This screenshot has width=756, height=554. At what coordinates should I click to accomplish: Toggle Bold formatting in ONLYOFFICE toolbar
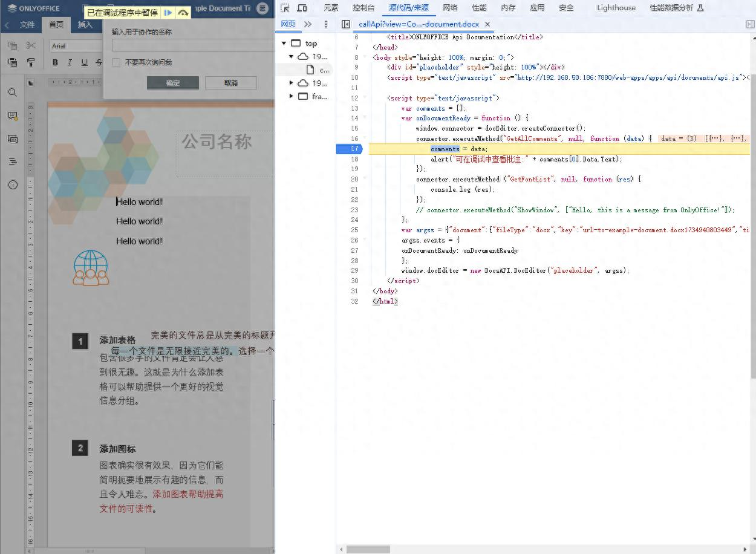coord(55,62)
